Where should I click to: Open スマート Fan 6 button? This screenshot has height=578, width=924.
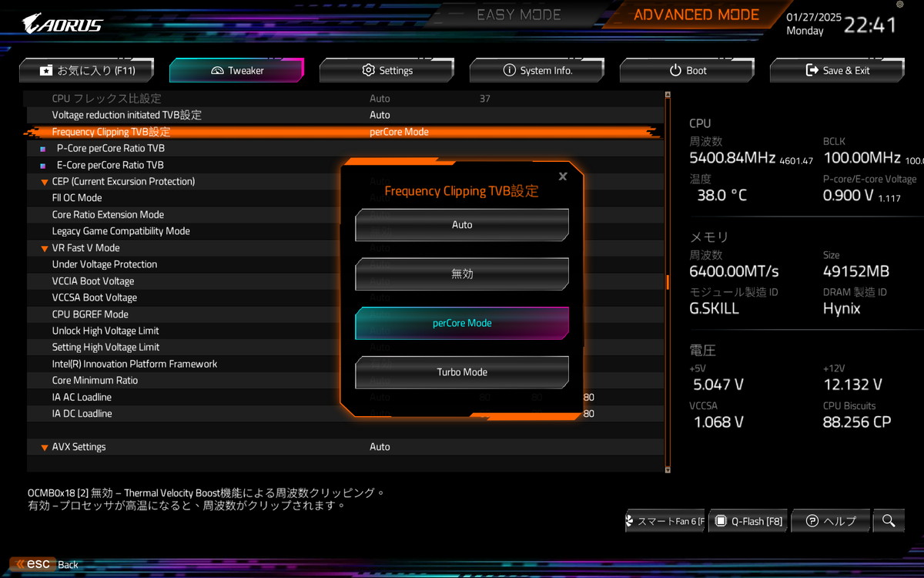point(665,521)
